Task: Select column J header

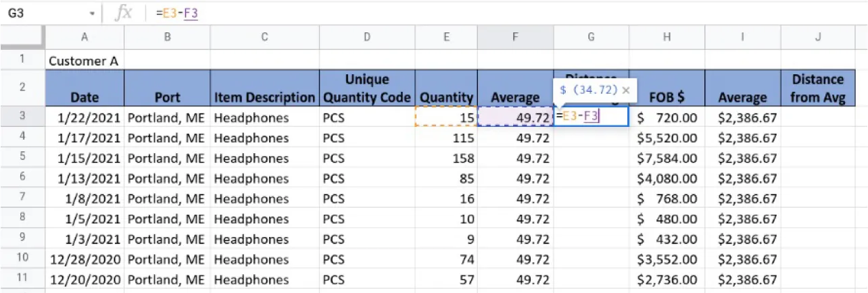Action: click(x=817, y=37)
